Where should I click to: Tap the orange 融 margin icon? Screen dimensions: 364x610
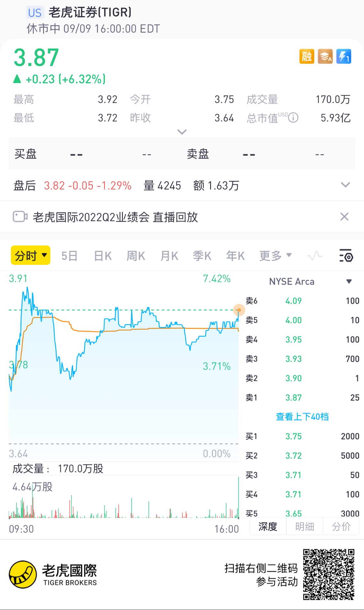pyautogui.click(x=307, y=57)
